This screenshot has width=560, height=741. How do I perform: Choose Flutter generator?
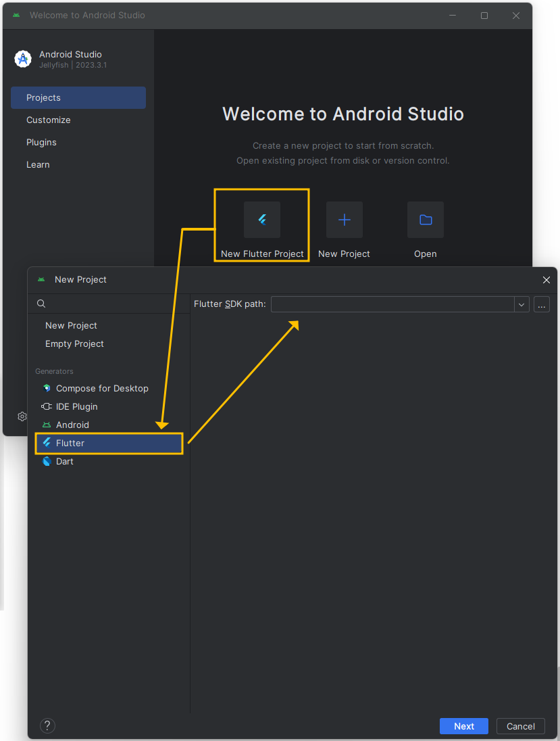(109, 444)
